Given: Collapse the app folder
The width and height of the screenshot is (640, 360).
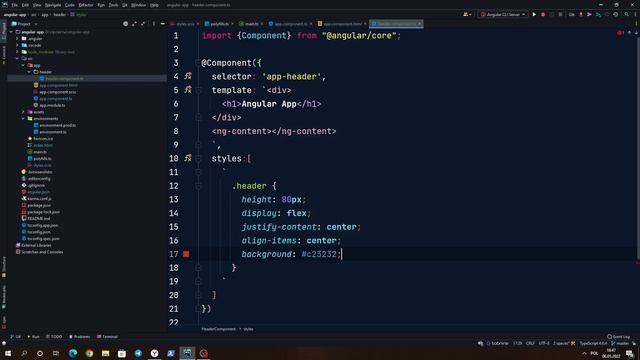Looking at the screenshot, I should tap(23, 65).
